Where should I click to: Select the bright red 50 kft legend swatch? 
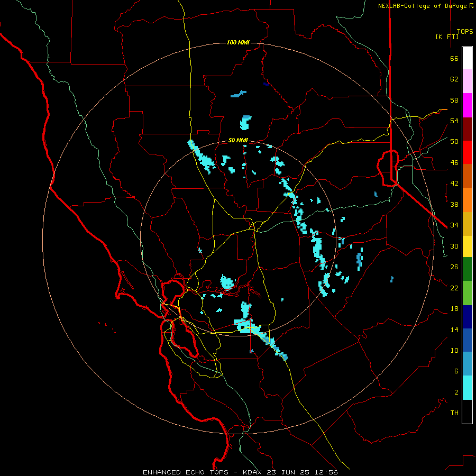[x=467, y=152]
